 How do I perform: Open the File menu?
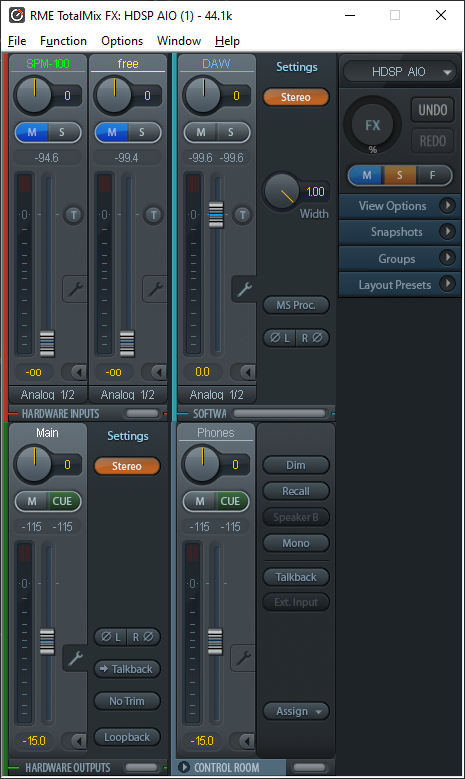(x=17, y=41)
